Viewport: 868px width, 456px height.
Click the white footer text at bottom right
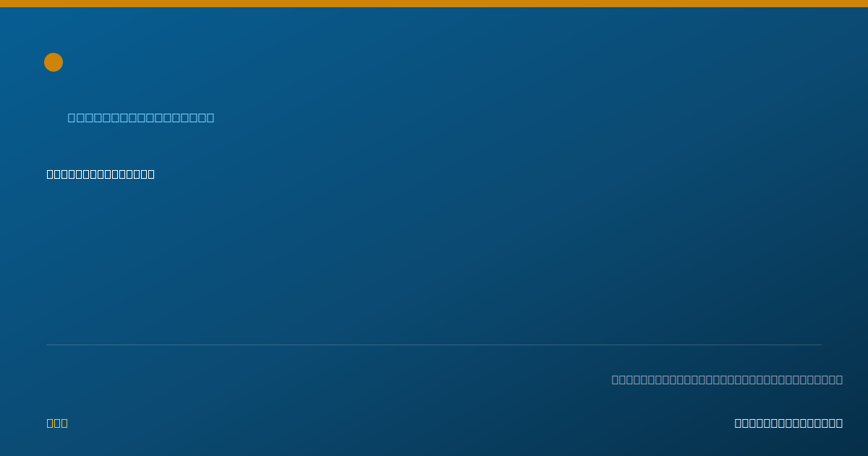788,423
